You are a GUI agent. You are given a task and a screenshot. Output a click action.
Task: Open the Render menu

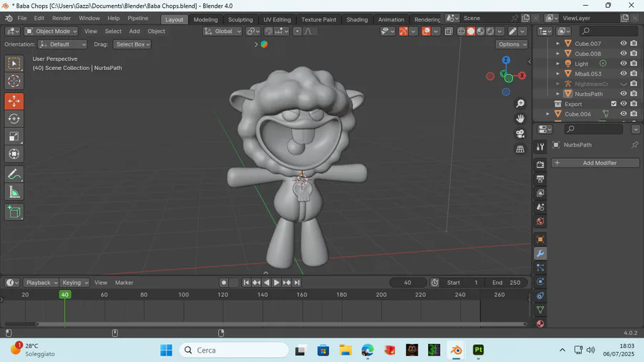[x=62, y=18]
